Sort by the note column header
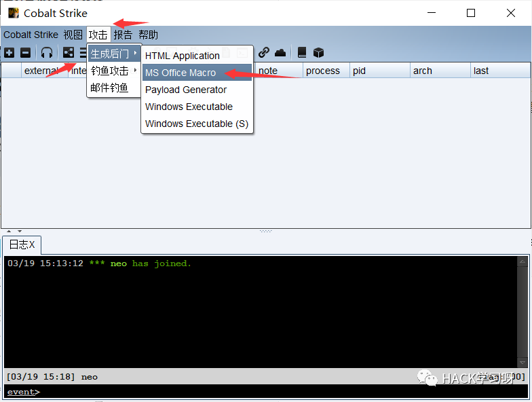 tap(279, 71)
